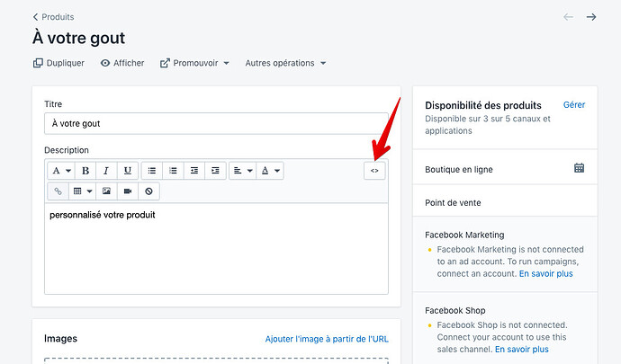The image size is (621, 364).
Task: Open the text alignment dropdown
Action: [x=242, y=171]
